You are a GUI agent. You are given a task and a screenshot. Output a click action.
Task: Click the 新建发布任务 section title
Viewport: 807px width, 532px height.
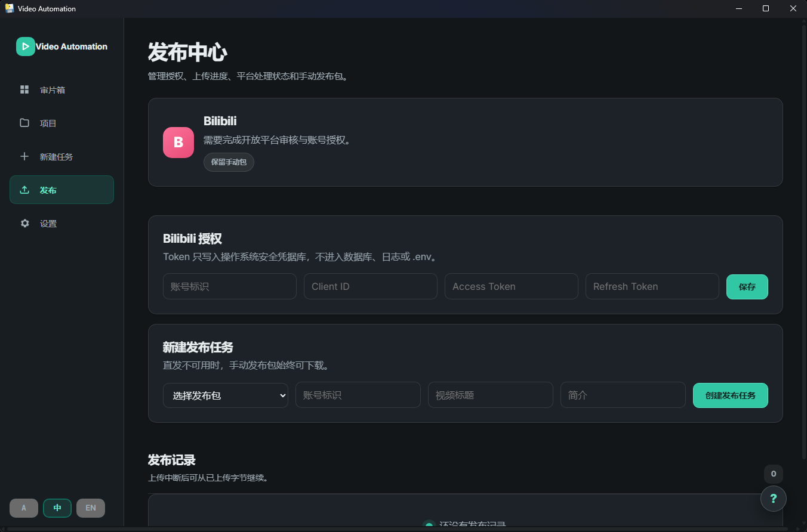pos(198,347)
